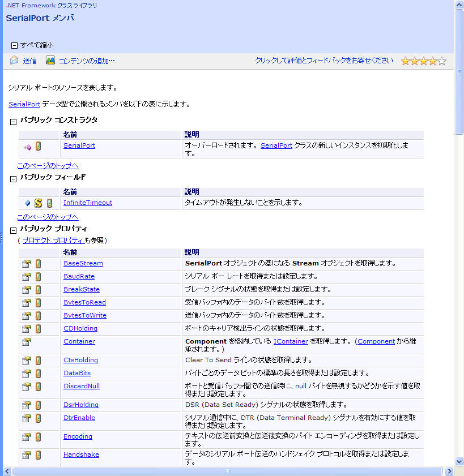Click the vertical scrollbar up arrow
464x476 pixels.
coord(459,5)
